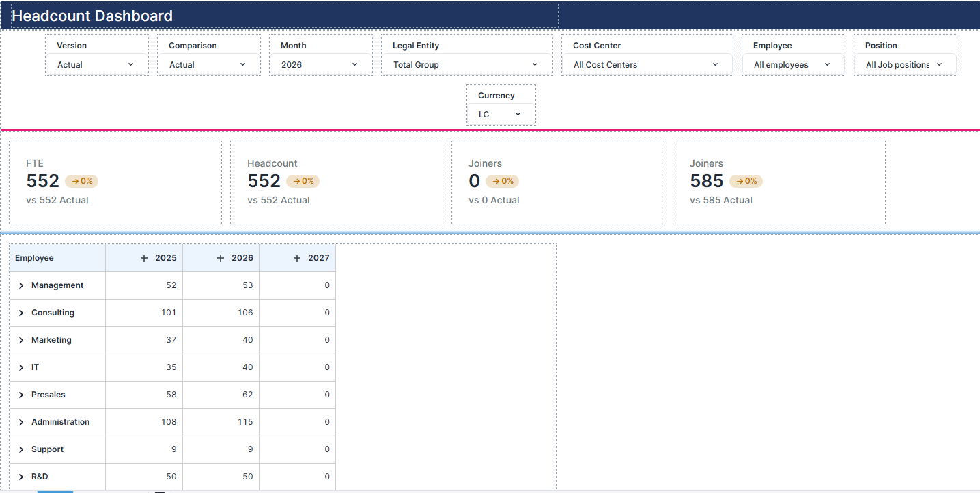Open the Cost Center dropdown
Viewport: 980px width, 493px height.
point(646,65)
